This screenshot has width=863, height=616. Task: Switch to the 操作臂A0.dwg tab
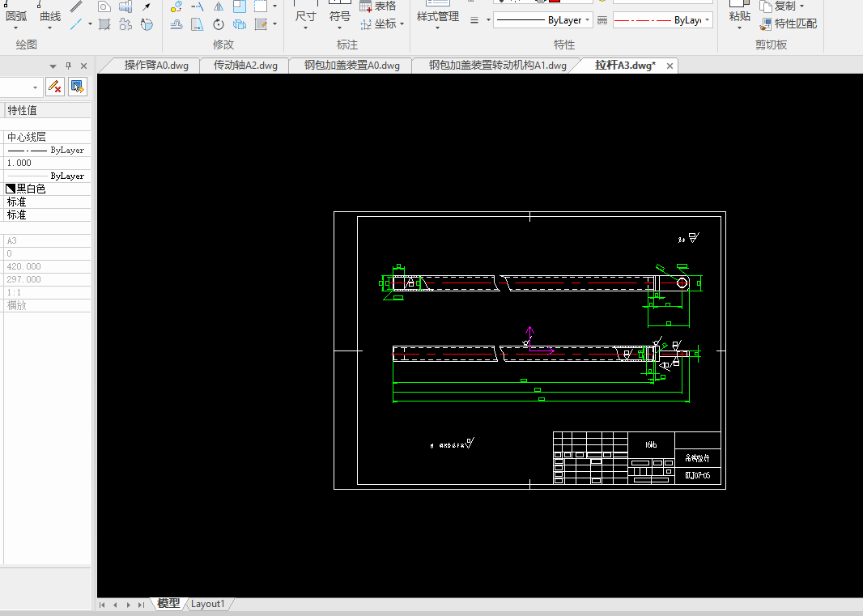coord(155,66)
